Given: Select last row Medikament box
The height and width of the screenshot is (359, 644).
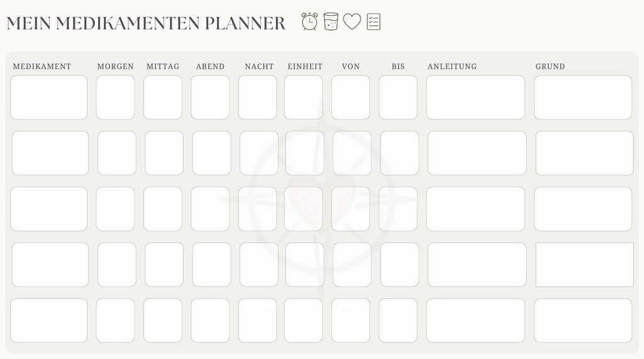Looking at the screenshot, I should pyautogui.click(x=49, y=321).
